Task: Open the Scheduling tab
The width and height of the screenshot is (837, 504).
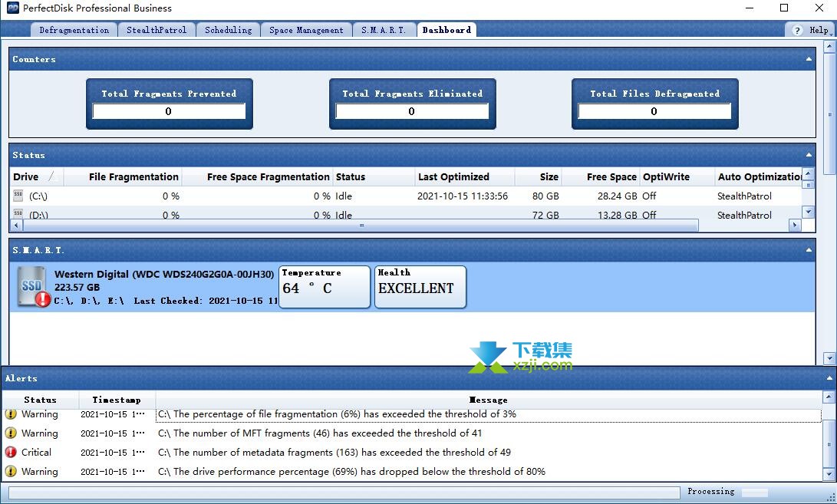Action: coord(228,30)
